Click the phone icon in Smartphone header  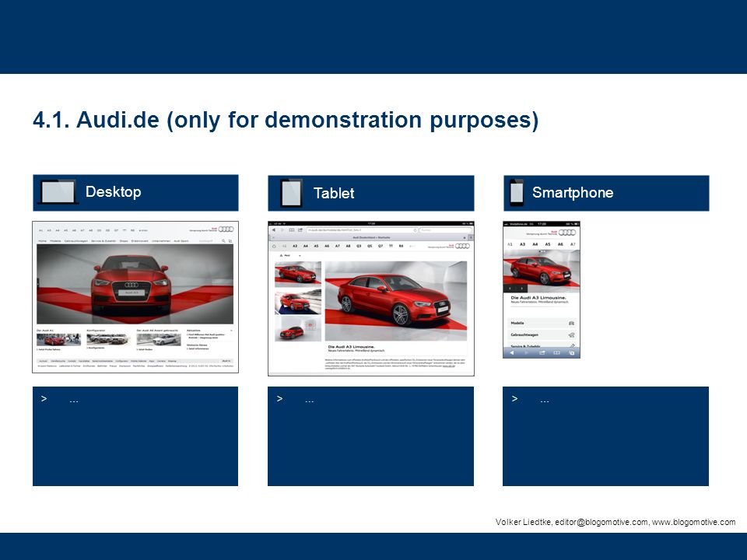pos(517,193)
